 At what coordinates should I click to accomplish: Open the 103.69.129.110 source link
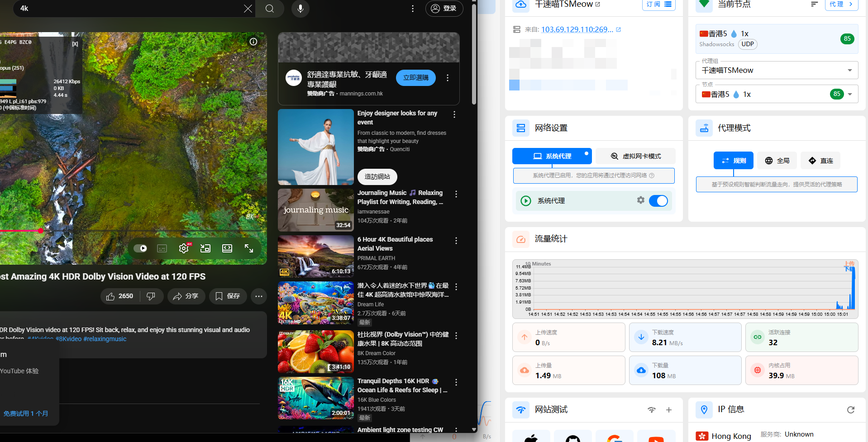(x=577, y=29)
